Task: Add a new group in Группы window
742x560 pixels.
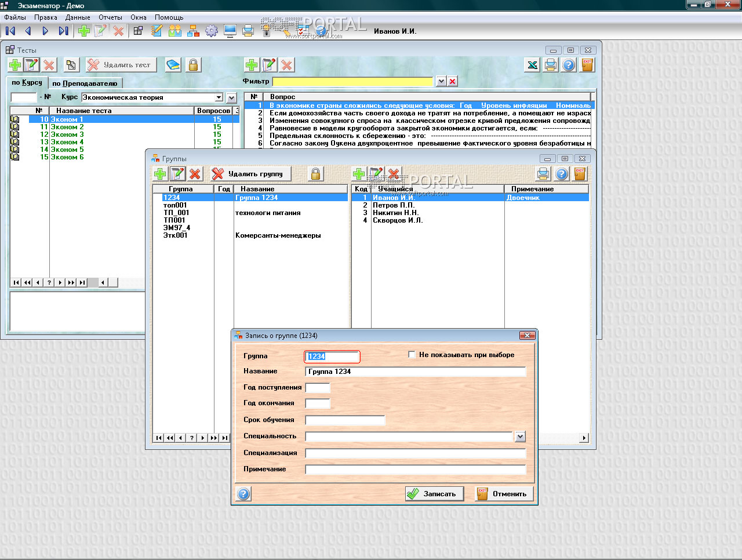Action: click(161, 173)
